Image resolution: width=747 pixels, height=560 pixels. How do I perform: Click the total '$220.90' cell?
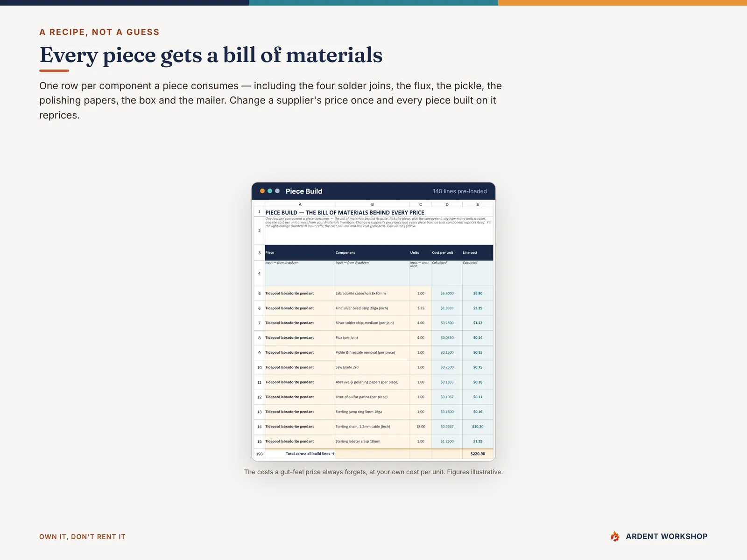(478, 454)
